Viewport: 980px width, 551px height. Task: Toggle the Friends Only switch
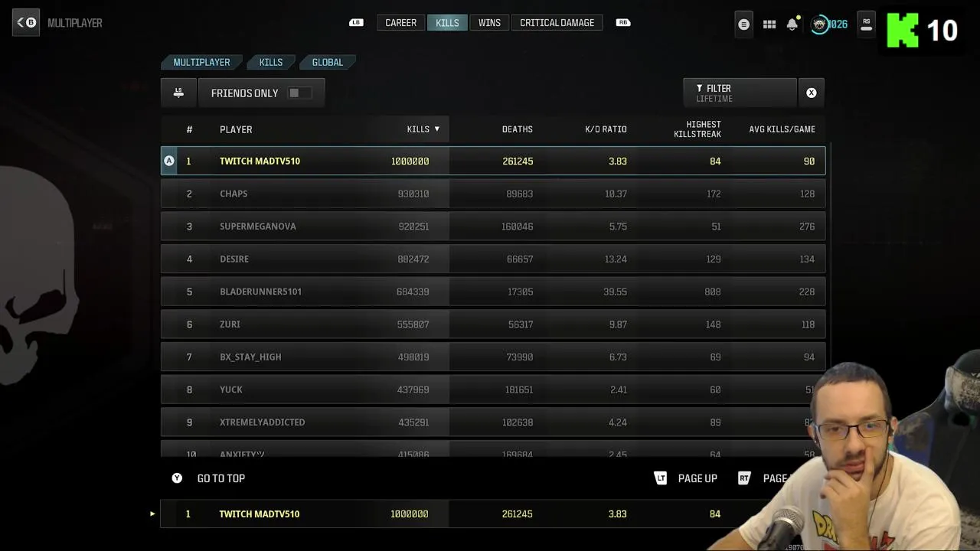tap(299, 93)
